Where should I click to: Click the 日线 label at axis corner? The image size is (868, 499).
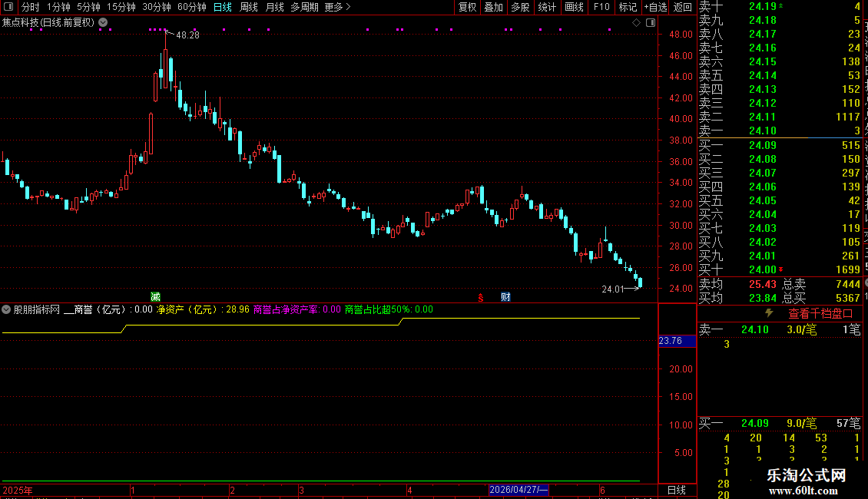677,490
